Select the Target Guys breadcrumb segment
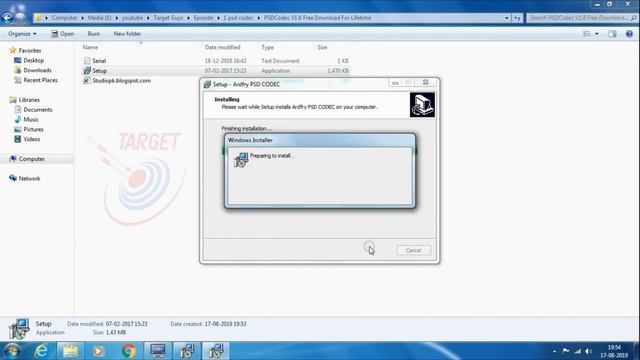The width and height of the screenshot is (640, 360). coord(168,18)
